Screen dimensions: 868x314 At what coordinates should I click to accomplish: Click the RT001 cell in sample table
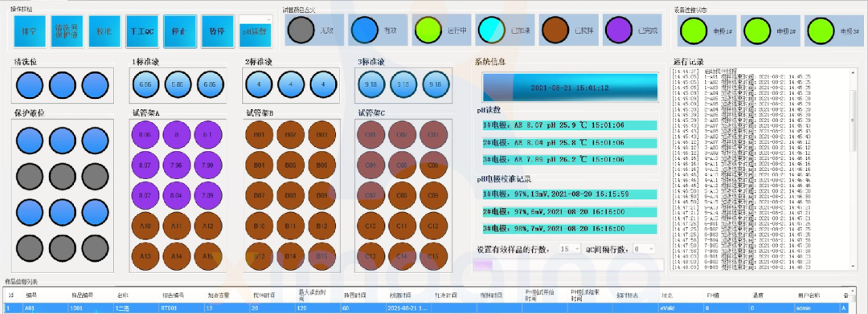click(182, 308)
